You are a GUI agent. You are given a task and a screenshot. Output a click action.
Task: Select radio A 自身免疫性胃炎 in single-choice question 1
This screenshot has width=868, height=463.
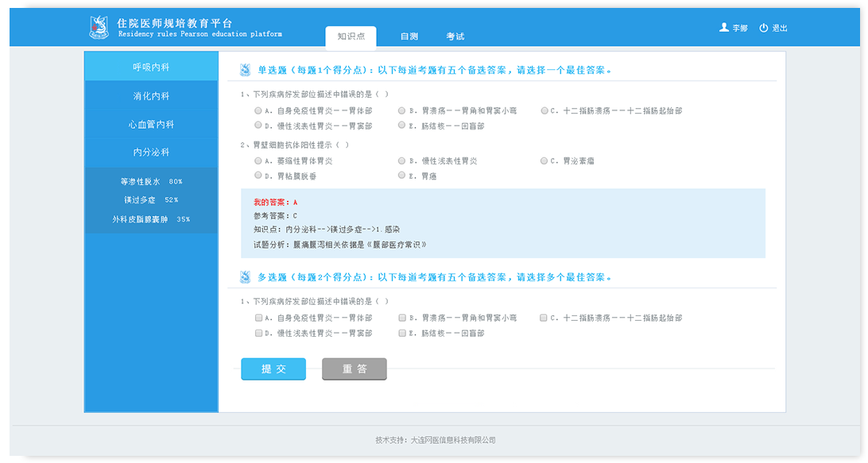pos(258,110)
